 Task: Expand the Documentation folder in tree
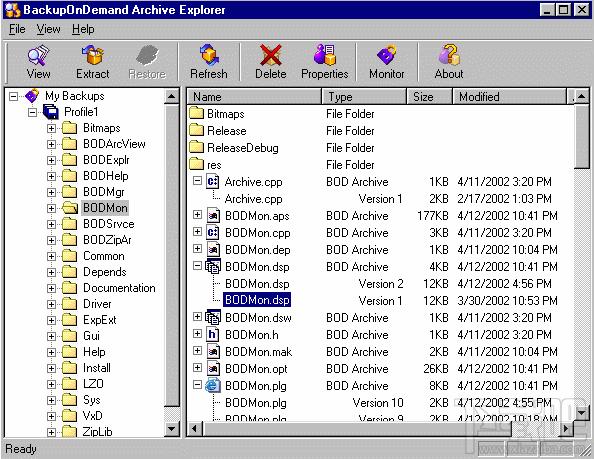click(51, 288)
